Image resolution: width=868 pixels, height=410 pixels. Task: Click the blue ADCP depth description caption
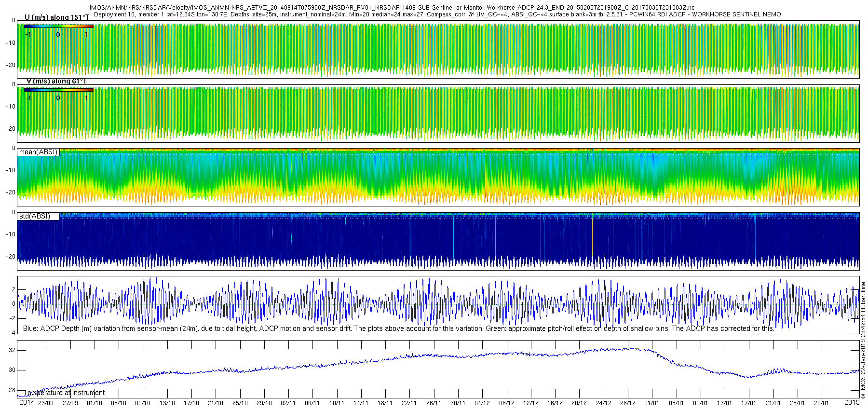tap(398, 328)
